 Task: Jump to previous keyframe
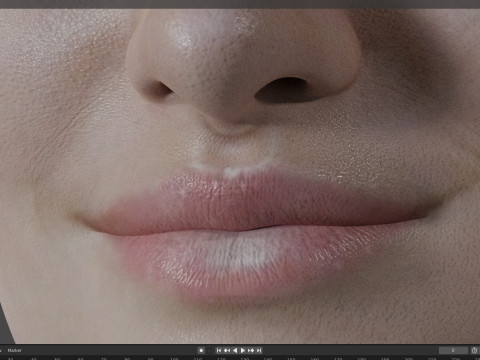(227, 350)
